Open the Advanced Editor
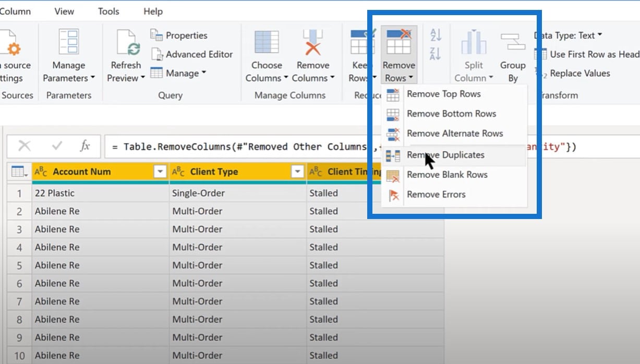Viewport: 640px width, 364px height. 192,54
